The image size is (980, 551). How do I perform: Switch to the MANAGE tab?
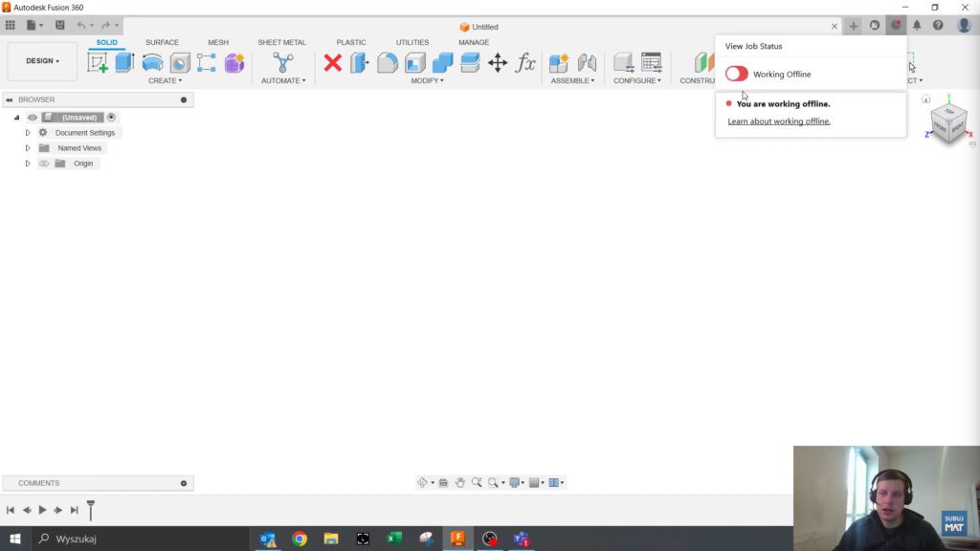click(474, 42)
